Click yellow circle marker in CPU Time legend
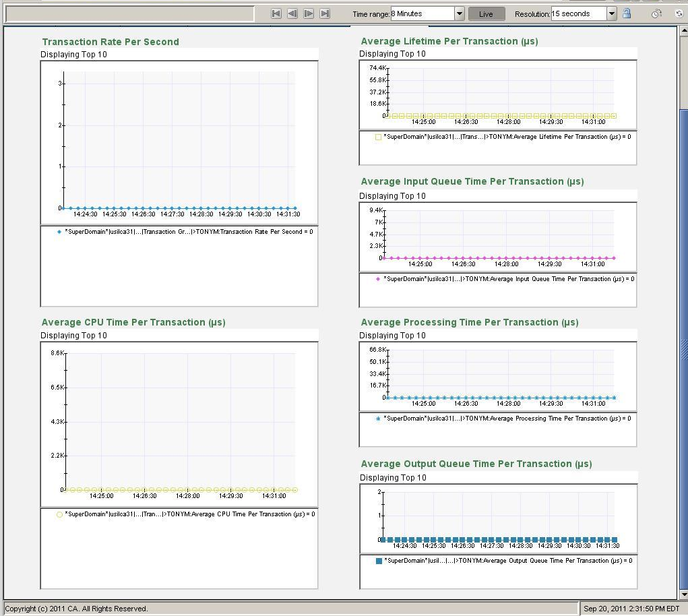 point(59,514)
